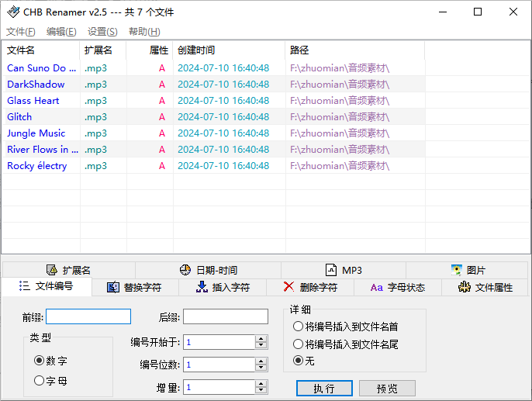Open the 设置(S) menu
Image resolution: width=532 pixels, height=401 pixels.
pyautogui.click(x=102, y=32)
